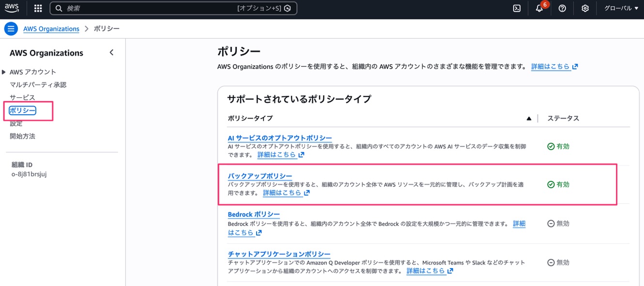Click the AWS Organizations breadcrumb link
The image size is (644, 286).
51,29
